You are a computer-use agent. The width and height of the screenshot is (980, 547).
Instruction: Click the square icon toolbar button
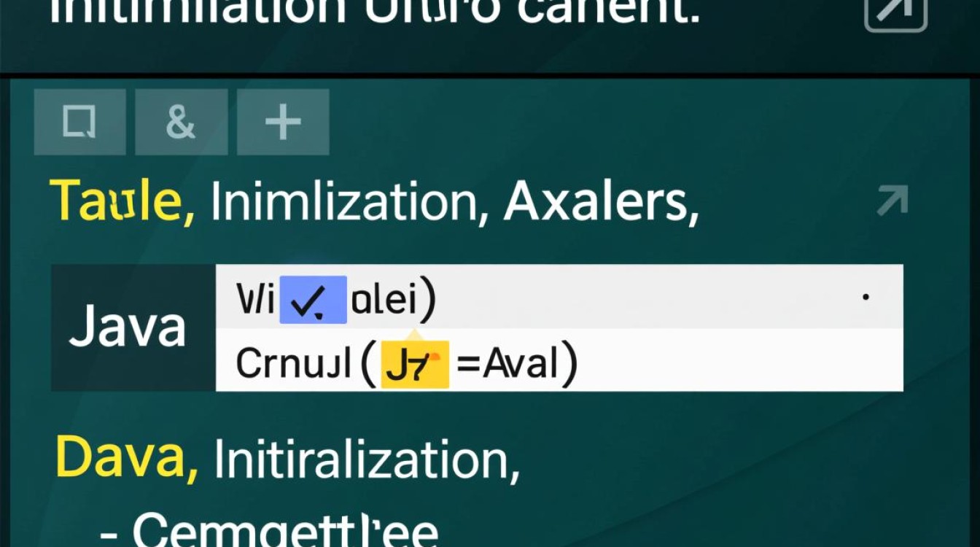[x=79, y=122]
